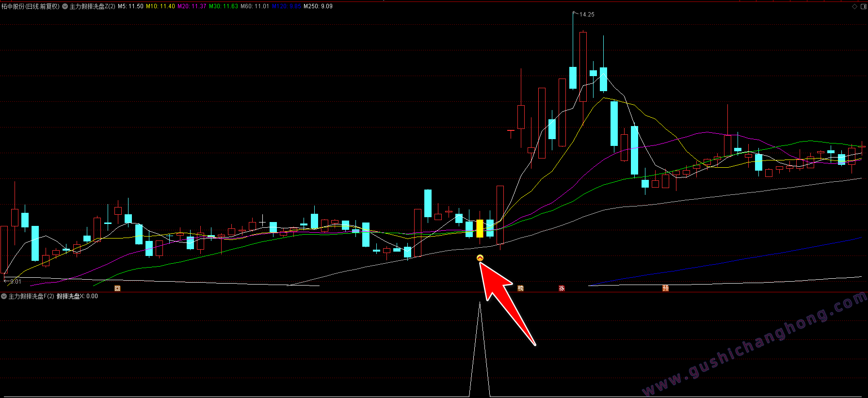Click the blue M120: 9.85 label

click(x=287, y=7)
